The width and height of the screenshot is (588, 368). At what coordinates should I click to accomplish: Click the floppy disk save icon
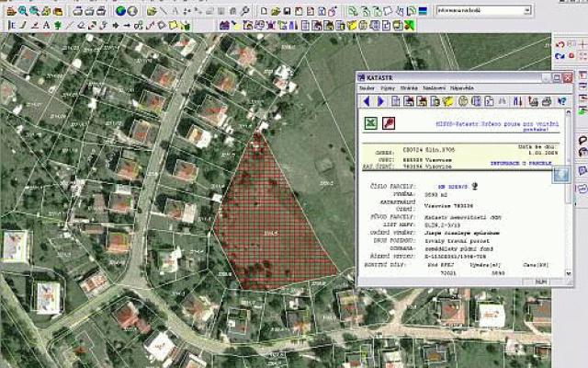(287, 11)
